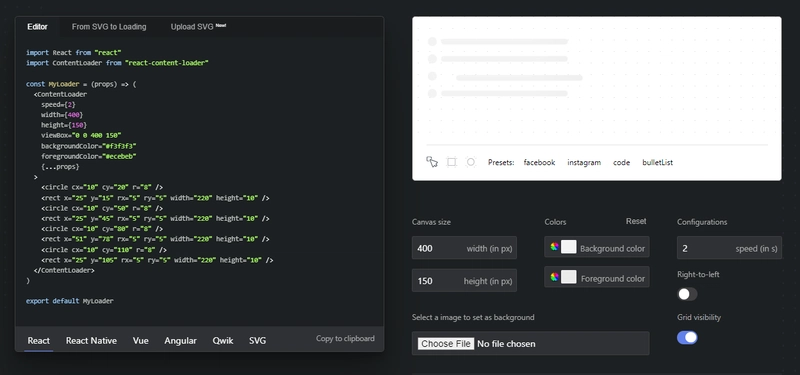The height and width of the screenshot is (375, 800).
Task: Choose the circle drawing tool icon
Action: pos(471,162)
